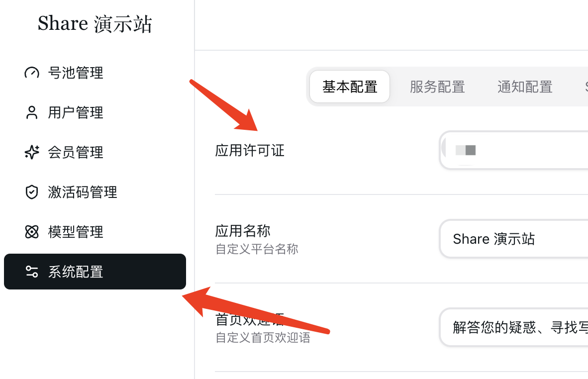The height and width of the screenshot is (379, 588).
Task: Click the 自定义平台名称 description text
Action: pyautogui.click(x=257, y=249)
